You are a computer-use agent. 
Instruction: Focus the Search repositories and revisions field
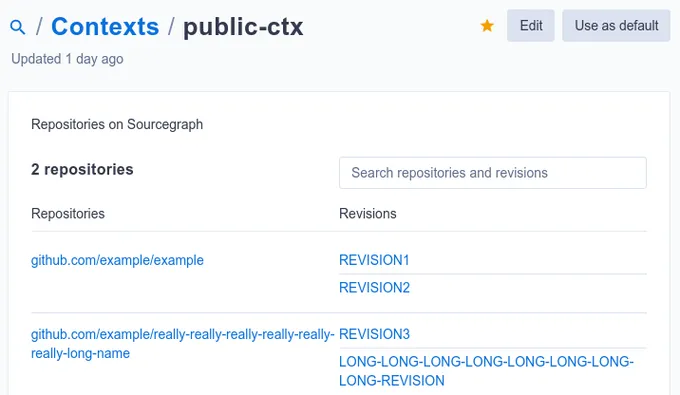point(493,173)
